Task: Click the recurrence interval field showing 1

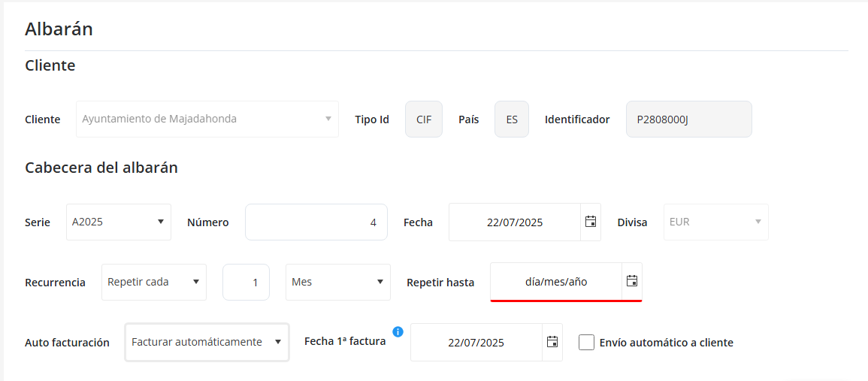Action: tap(246, 282)
